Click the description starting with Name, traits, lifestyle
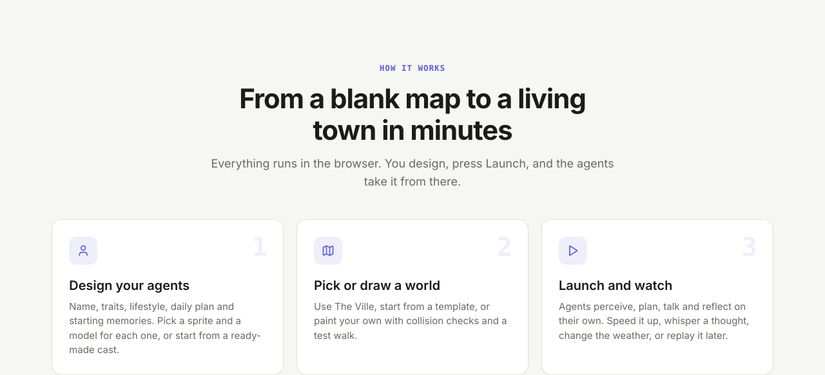825x375 pixels. [165, 328]
